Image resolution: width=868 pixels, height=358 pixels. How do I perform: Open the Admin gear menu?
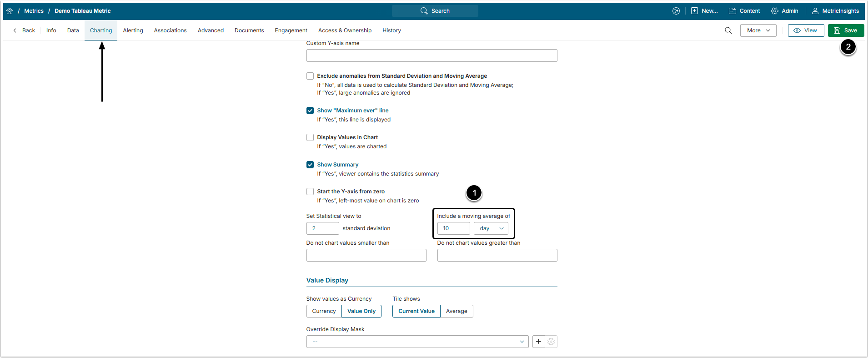784,11
